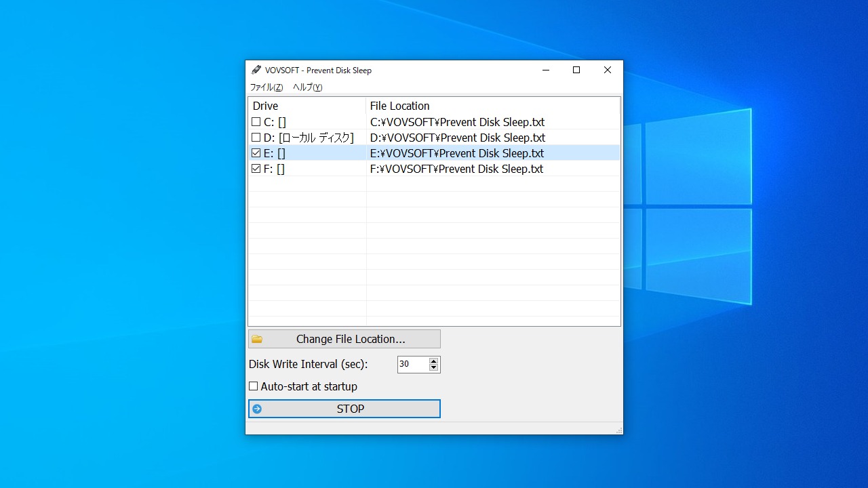The height and width of the screenshot is (488, 868).
Task: Select the D:¥VOVSOFT¥Prevent Disk Sleep.txt path
Action: click(458, 138)
